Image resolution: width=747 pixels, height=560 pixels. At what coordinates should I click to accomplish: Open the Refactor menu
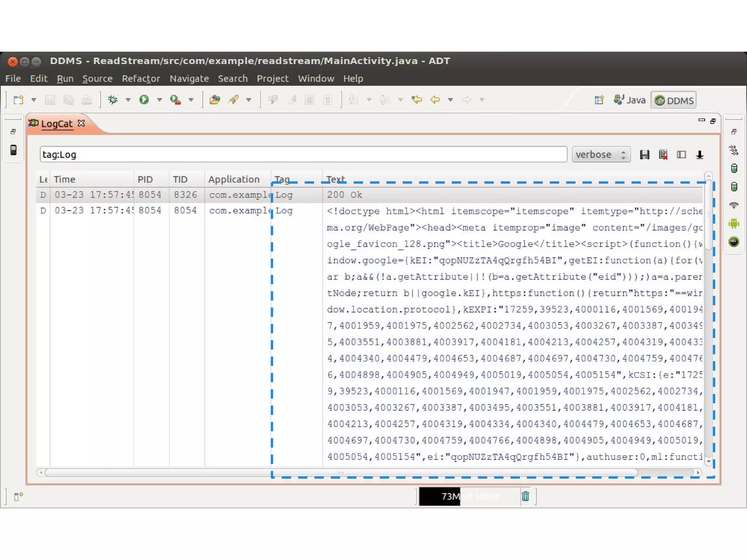[141, 78]
